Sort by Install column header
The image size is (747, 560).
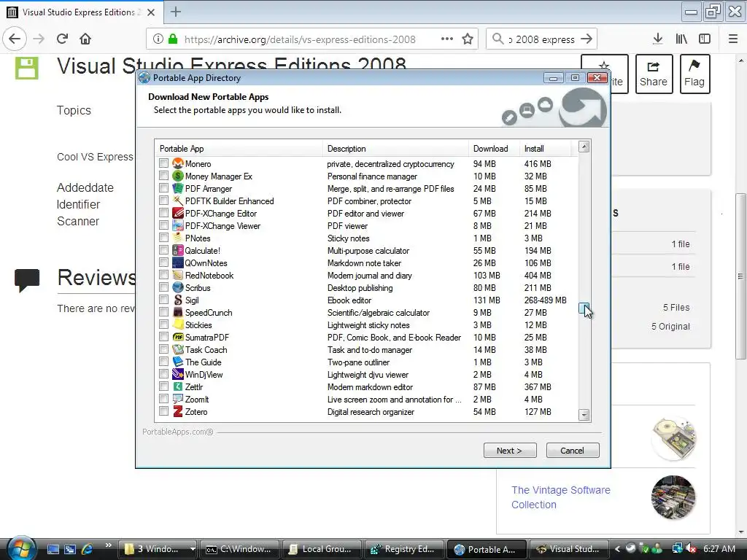[x=545, y=149]
